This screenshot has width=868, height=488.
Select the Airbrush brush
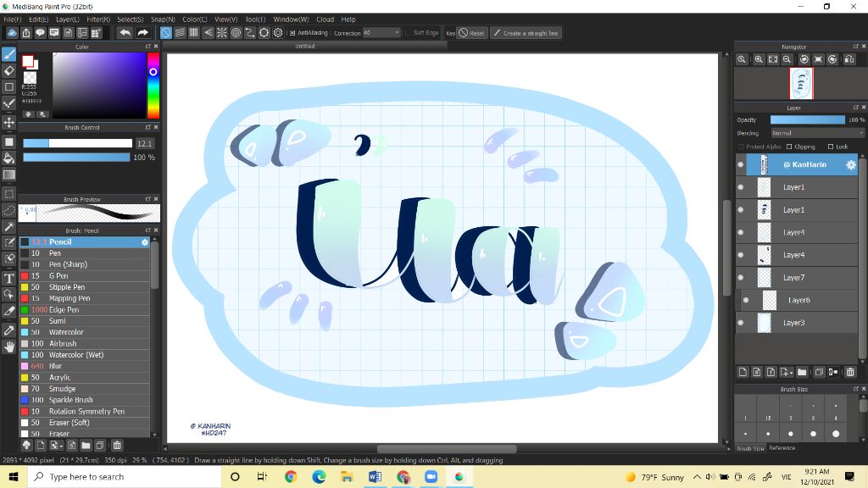pyautogui.click(x=84, y=344)
